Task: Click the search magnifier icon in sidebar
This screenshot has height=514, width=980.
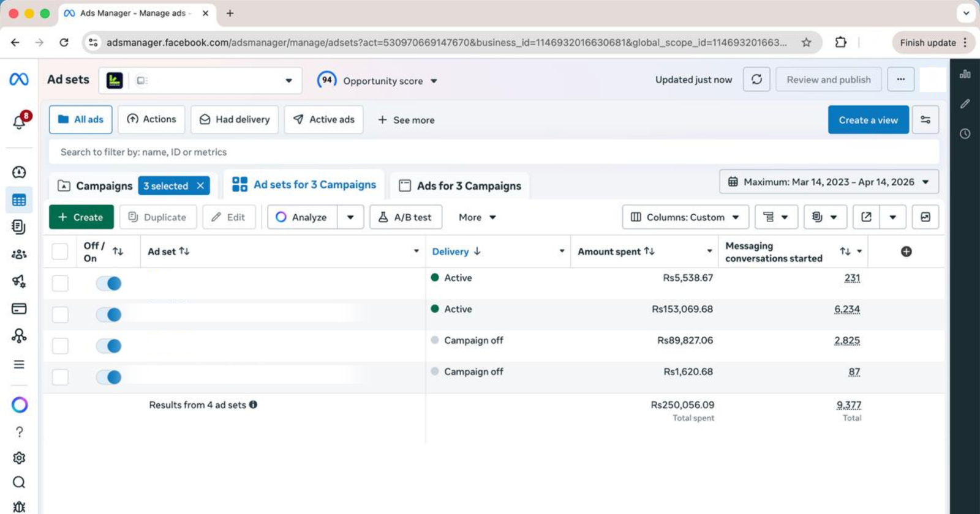Action: [19, 482]
